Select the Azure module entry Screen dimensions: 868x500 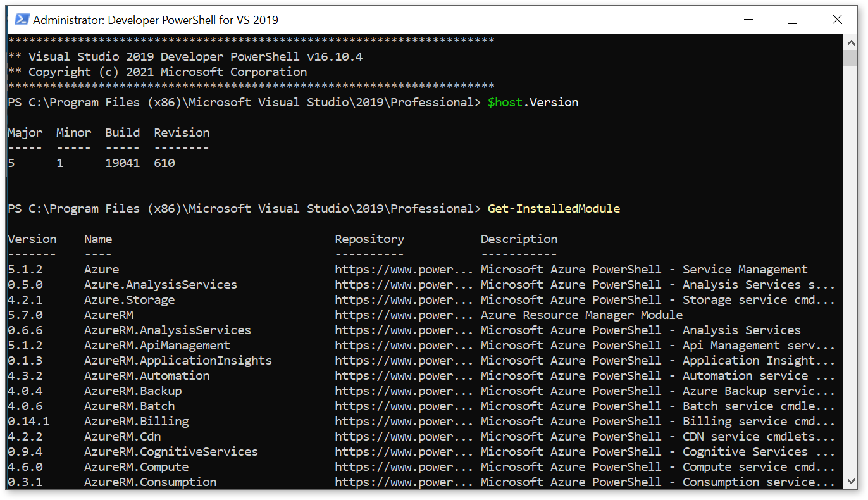[101, 269]
